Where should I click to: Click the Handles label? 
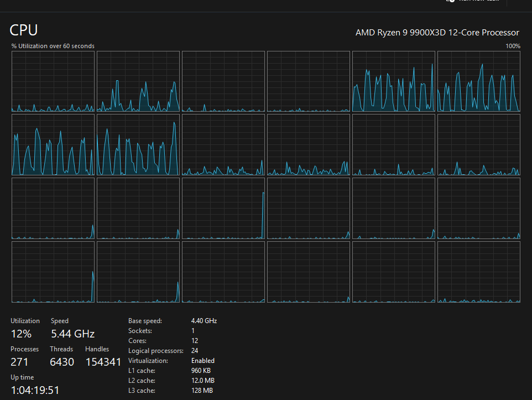(x=97, y=349)
